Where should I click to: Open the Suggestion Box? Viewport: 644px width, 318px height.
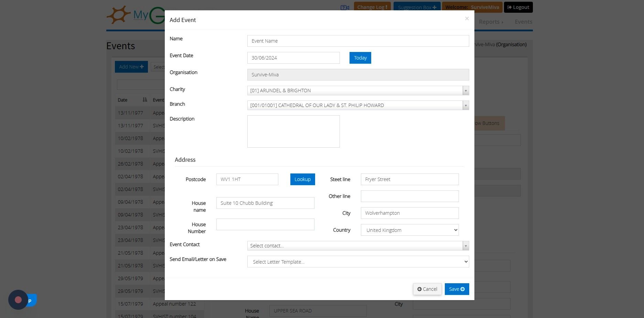tap(417, 7)
